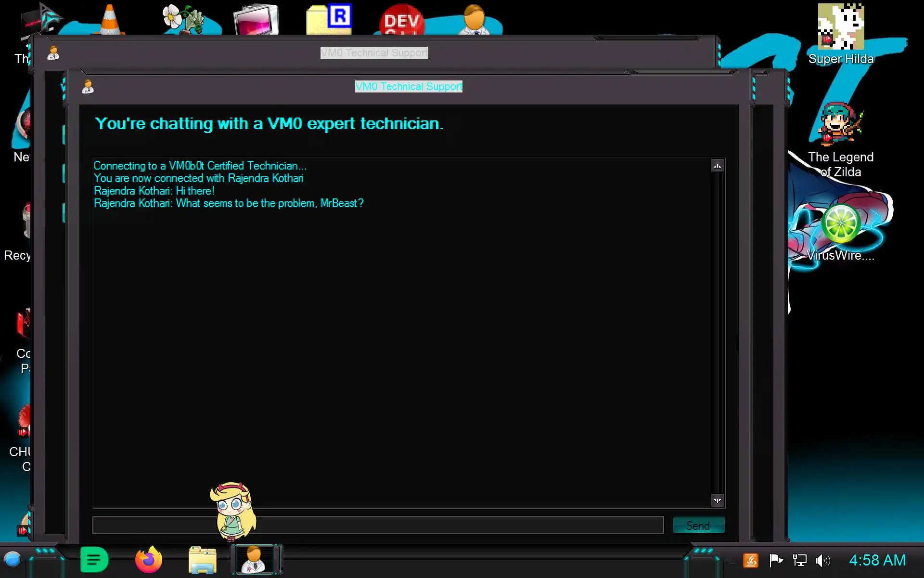Open the network tray icon
Screen dimensions: 924x578
tap(799, 560)
